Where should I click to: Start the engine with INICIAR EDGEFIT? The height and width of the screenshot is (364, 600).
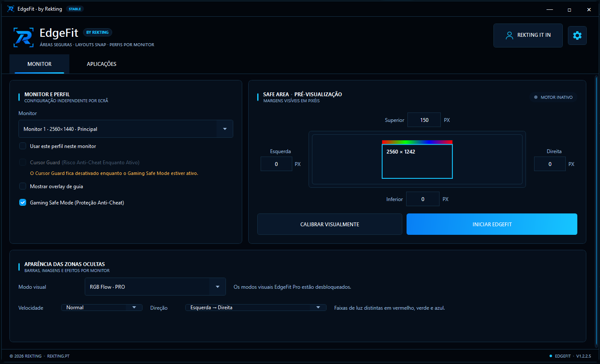pyautogui.click(x=492, y=224)
